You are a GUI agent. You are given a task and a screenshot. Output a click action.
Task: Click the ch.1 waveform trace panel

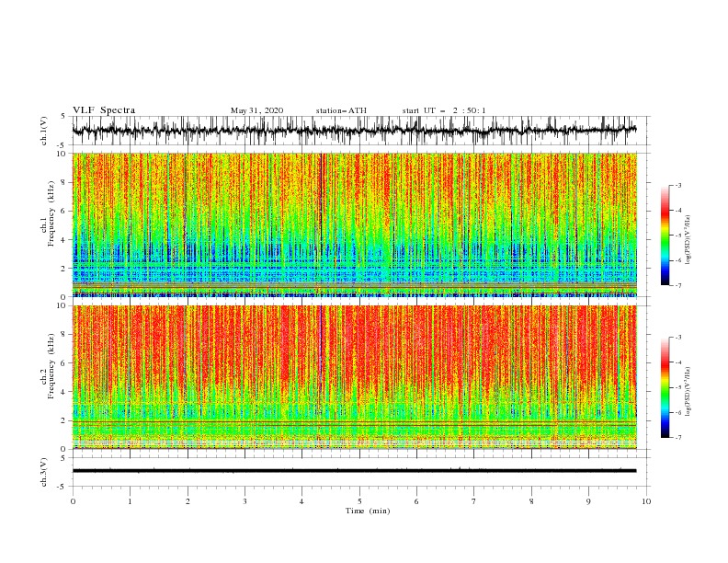[360, 131]
